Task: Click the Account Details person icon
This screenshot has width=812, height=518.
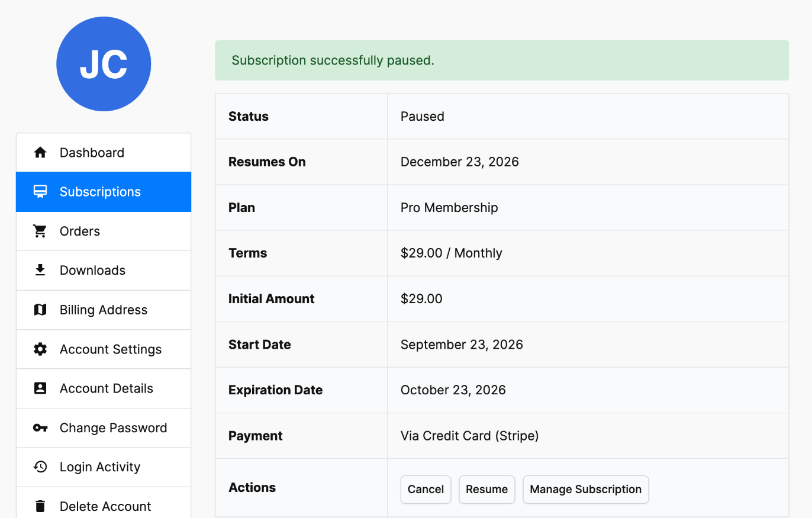Action: coord(40,388)
